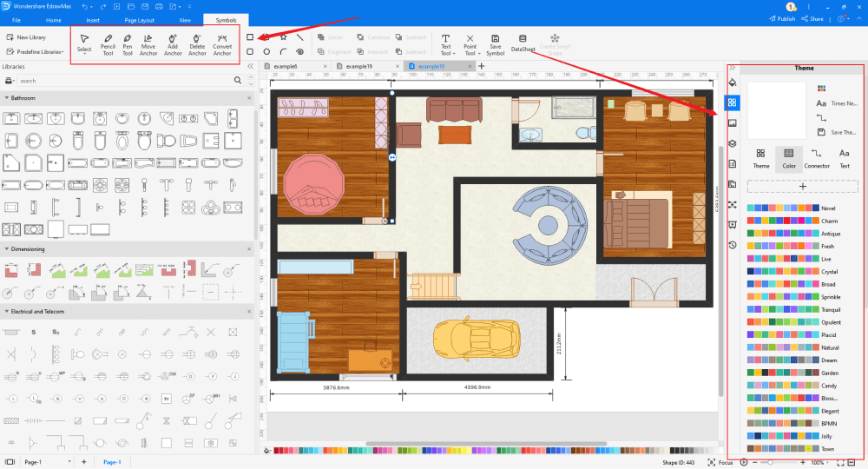Image resolution: width=868 pixels, height=469 pixels.
Task: Close the example19 document tab
Action: click(x=397, y=66)
